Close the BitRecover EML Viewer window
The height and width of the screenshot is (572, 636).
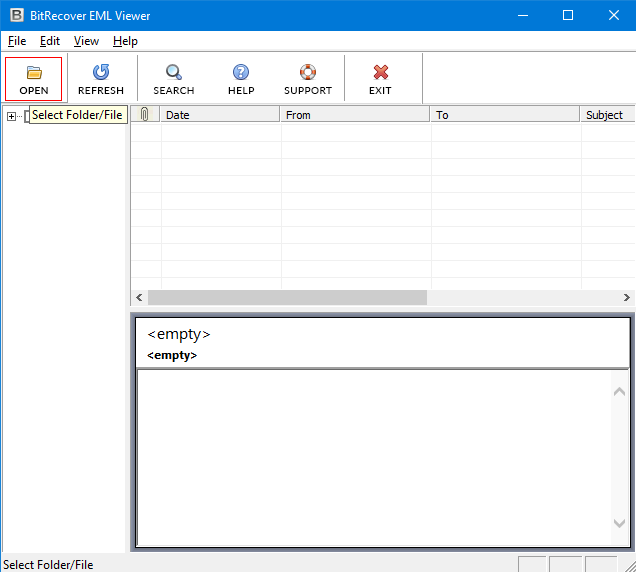614,15
